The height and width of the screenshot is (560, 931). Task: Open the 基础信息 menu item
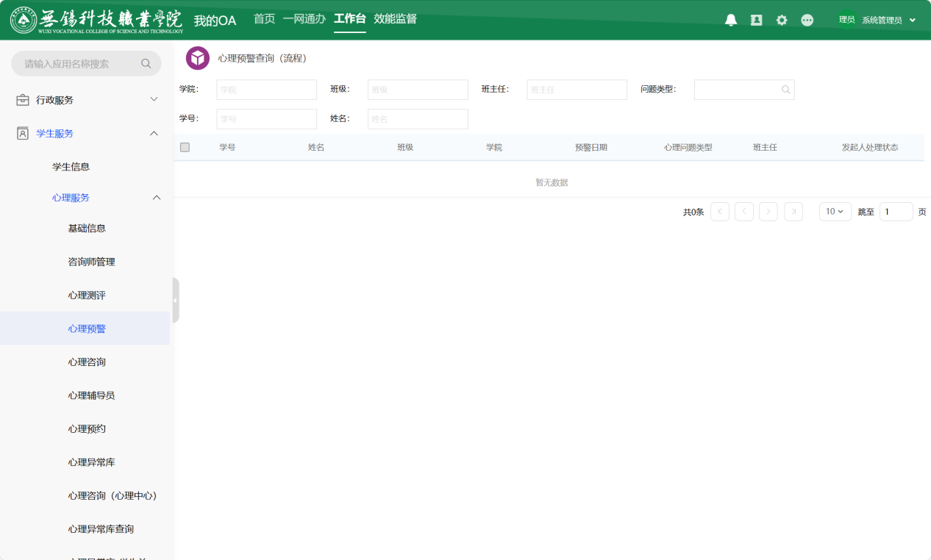pos(87,229)
